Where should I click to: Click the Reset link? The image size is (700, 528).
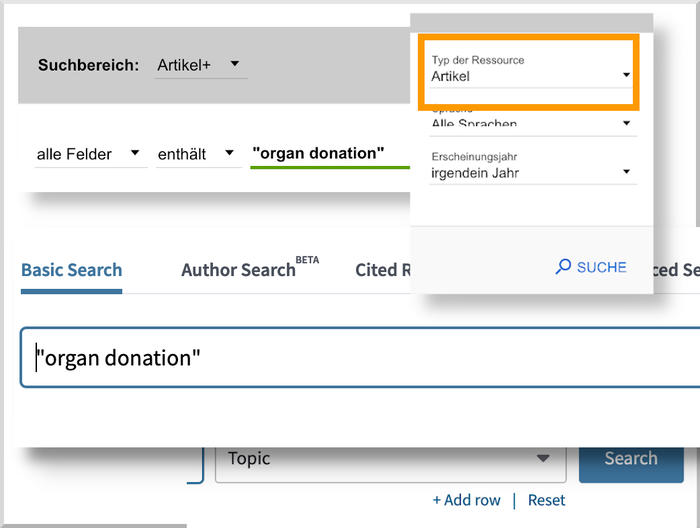pos(546,500)
